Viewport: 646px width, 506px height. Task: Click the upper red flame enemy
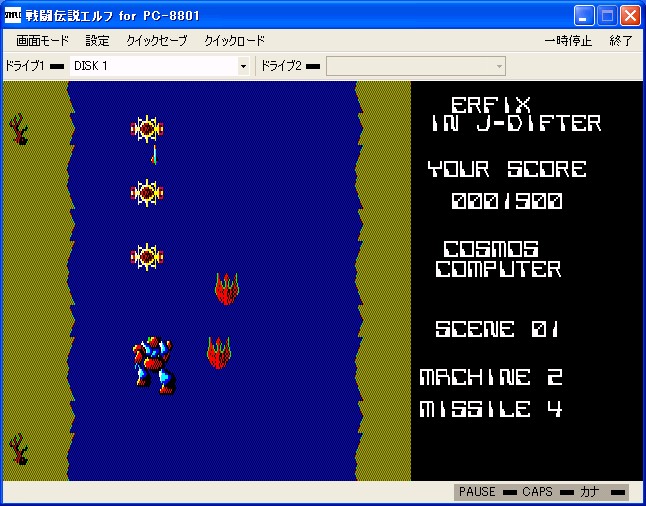(x=227, y=289)
